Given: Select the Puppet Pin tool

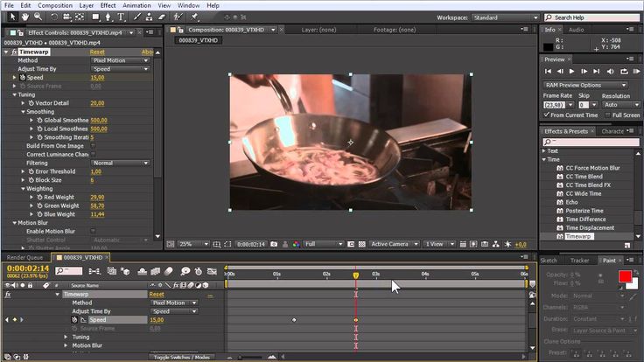Looking at the screenshot, I should point(194,17).
